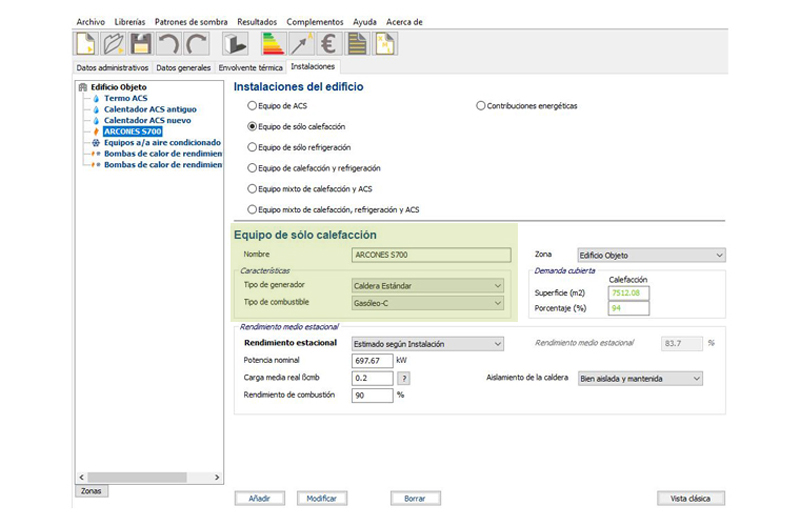Viewport: 800px width, 526px height.
Task: Open the Tipo de generador dropdown
Action: click(428, 286)
